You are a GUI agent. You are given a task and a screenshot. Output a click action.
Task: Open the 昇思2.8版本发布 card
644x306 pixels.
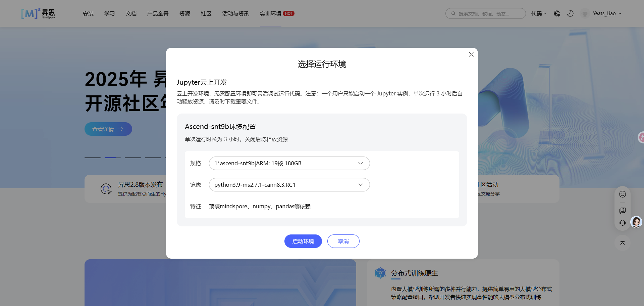coord(125,189)
